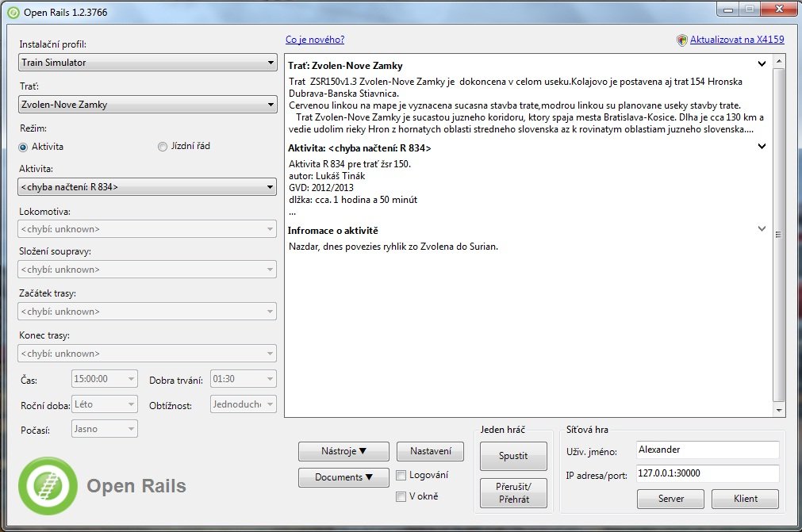
Task: Open the Začátek trasy dropdown
Action: (x=148, y=312)
